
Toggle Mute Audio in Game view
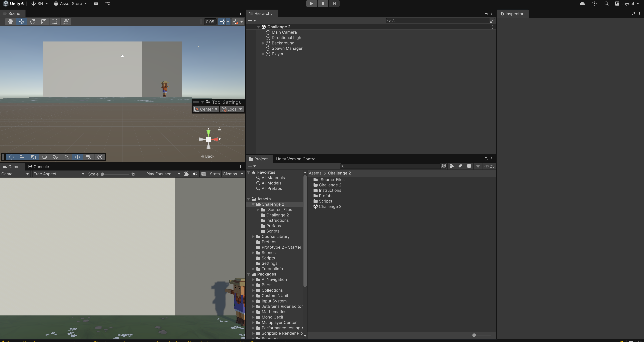click(x=195, y=174)
